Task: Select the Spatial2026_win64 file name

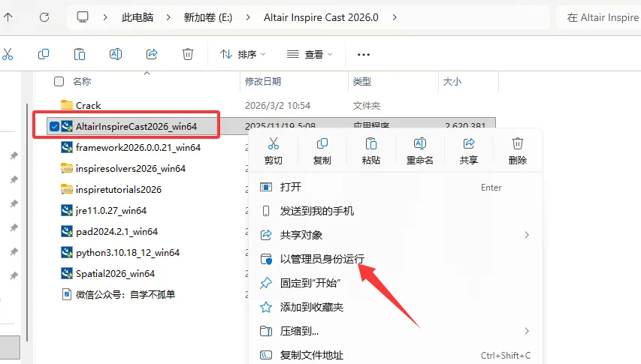Action: pos(115,273)
